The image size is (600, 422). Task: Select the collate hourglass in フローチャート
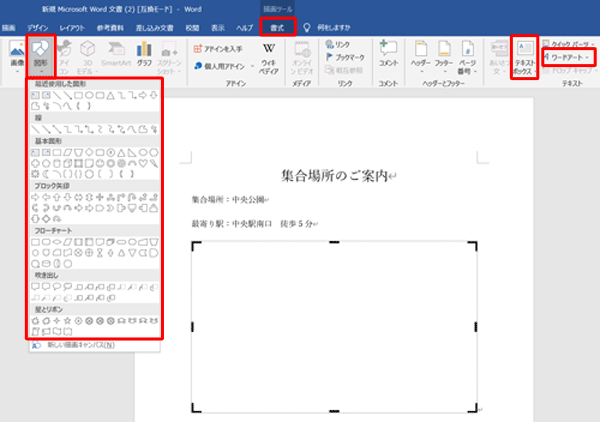[x=100, y=253]
